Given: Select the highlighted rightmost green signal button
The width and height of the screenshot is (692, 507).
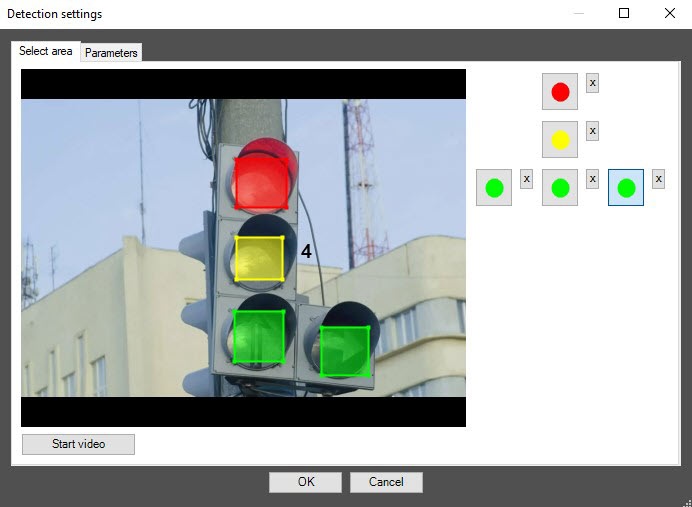Looking at the screenshot, I should click(x=626, y=188).
